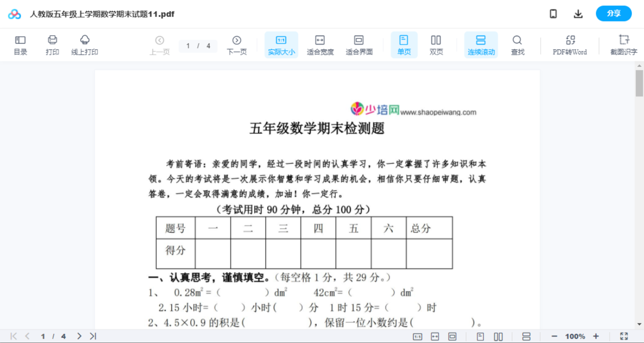Go to 下一页 next page

pos(237,45)
